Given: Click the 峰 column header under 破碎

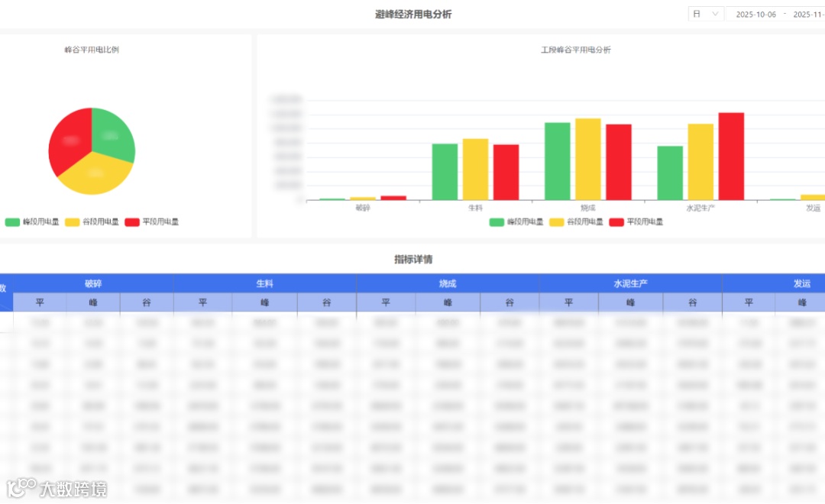Looking at the screenshot, I should click(x=93, y=302).
